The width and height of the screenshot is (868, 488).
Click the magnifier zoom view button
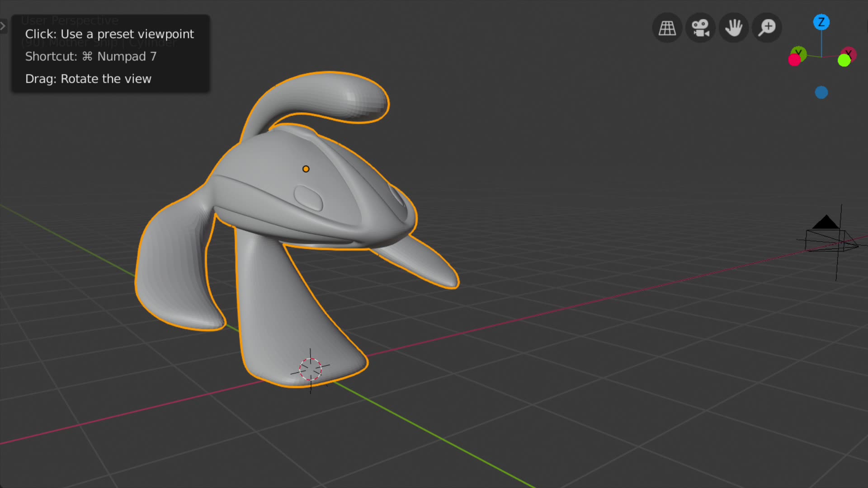coord(767,28)
